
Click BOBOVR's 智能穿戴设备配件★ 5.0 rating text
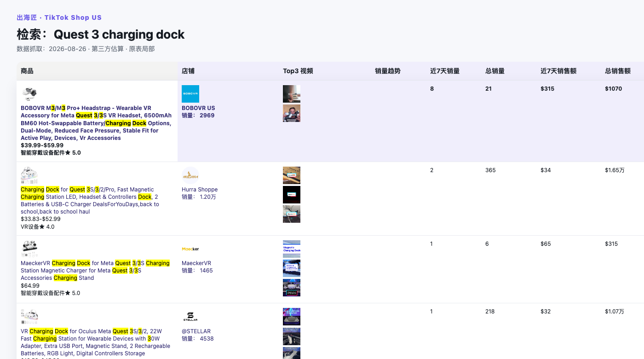51,152
